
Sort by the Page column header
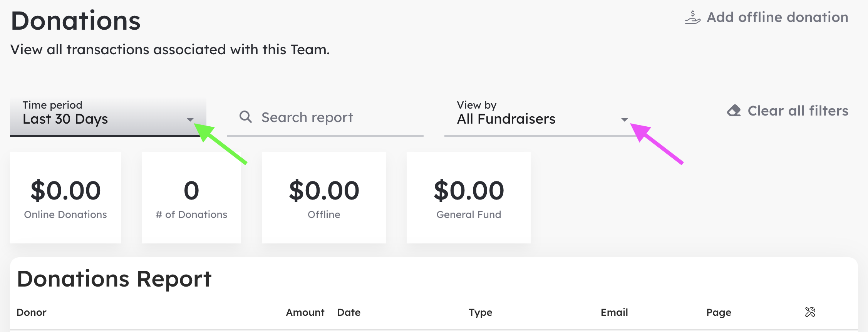coord(719,313)
